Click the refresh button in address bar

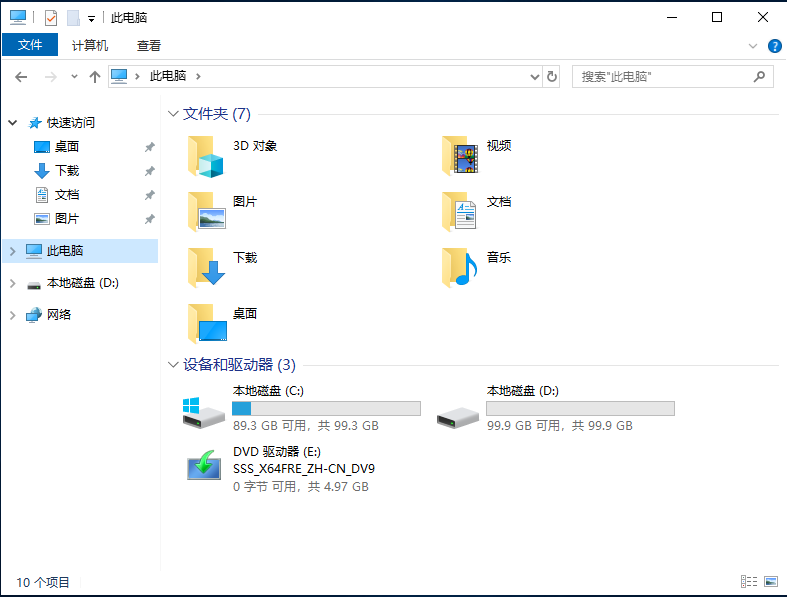coord(552,76)
